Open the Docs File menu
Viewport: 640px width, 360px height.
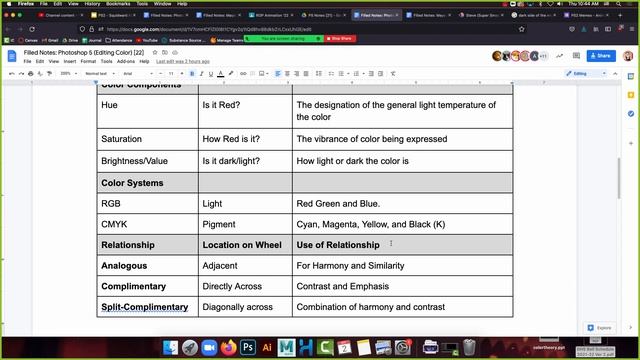pyautogui.click(x=27, y=61)
